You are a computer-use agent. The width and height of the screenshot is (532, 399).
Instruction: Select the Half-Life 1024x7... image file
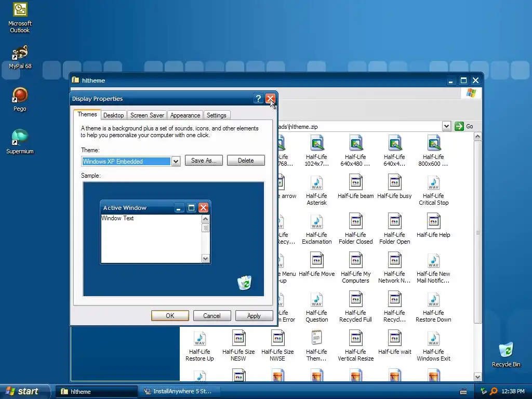tap(316, 150)
